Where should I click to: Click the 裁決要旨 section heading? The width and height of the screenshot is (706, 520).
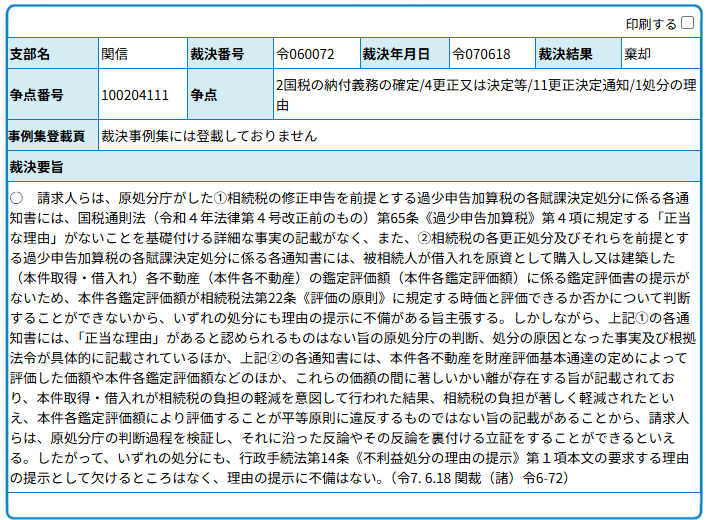[37, 165]
